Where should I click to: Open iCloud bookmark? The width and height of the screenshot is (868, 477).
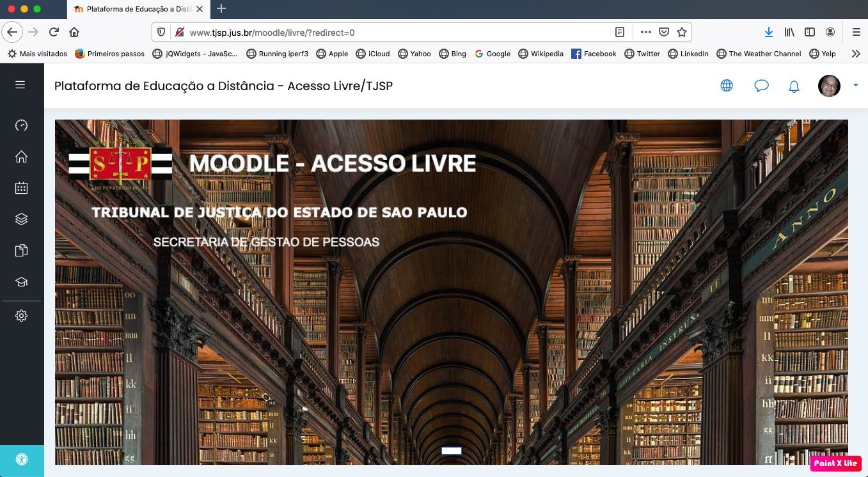coord(373,54)
